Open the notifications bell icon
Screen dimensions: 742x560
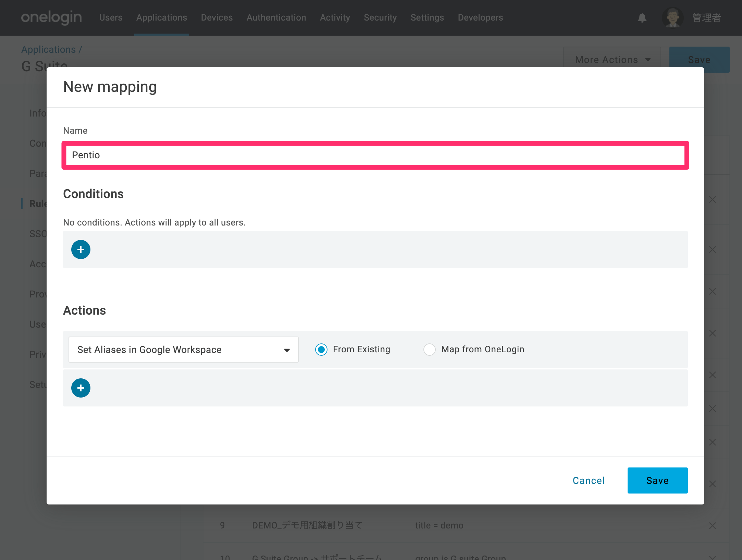642,18
